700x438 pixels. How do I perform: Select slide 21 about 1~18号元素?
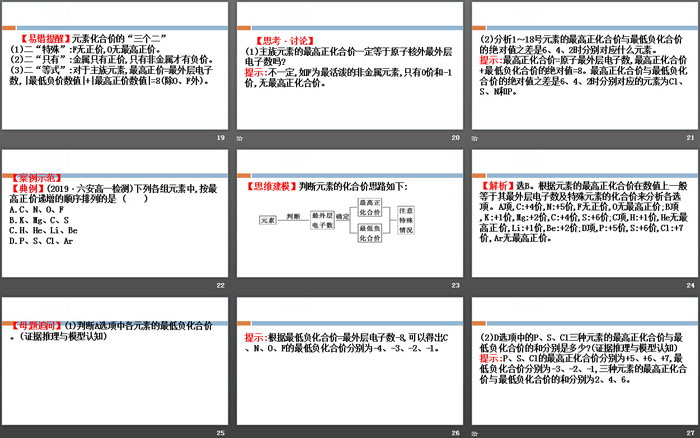(584, 66)
